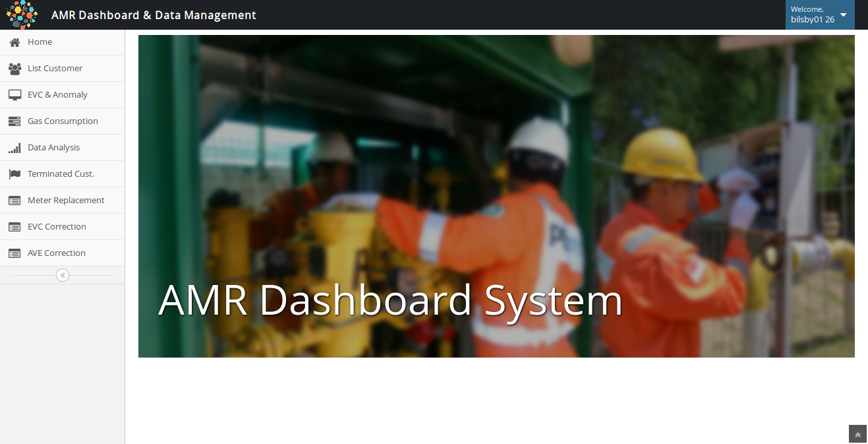
Task: Select the Data Analysis menu item
Action: (53, 148)
